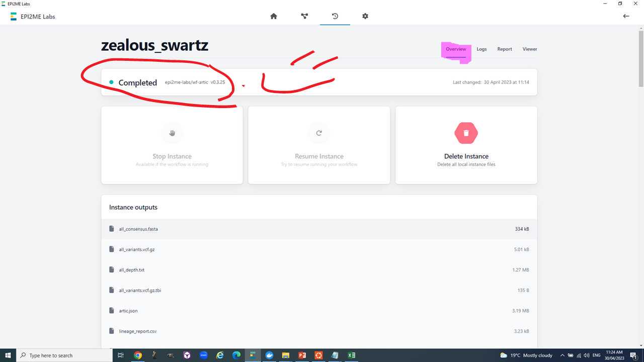Click the Windows taskbar search box

(65, 355)
